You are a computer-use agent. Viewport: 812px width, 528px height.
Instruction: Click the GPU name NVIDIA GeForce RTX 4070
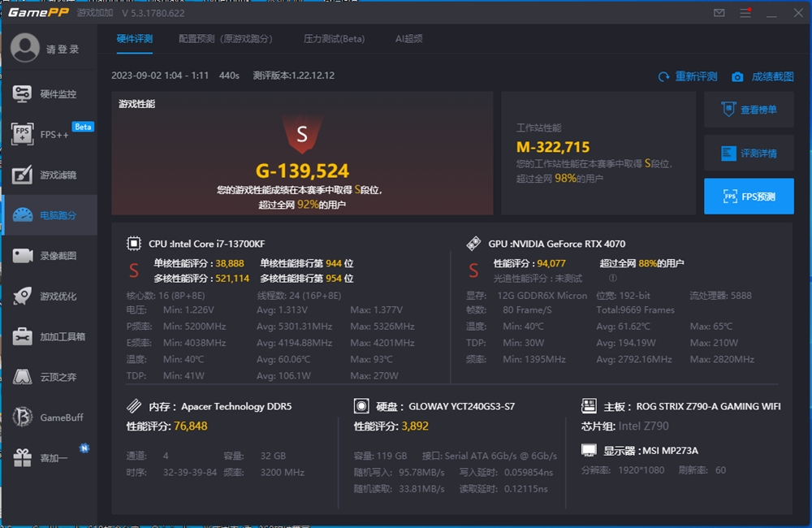tap(568, 244)
